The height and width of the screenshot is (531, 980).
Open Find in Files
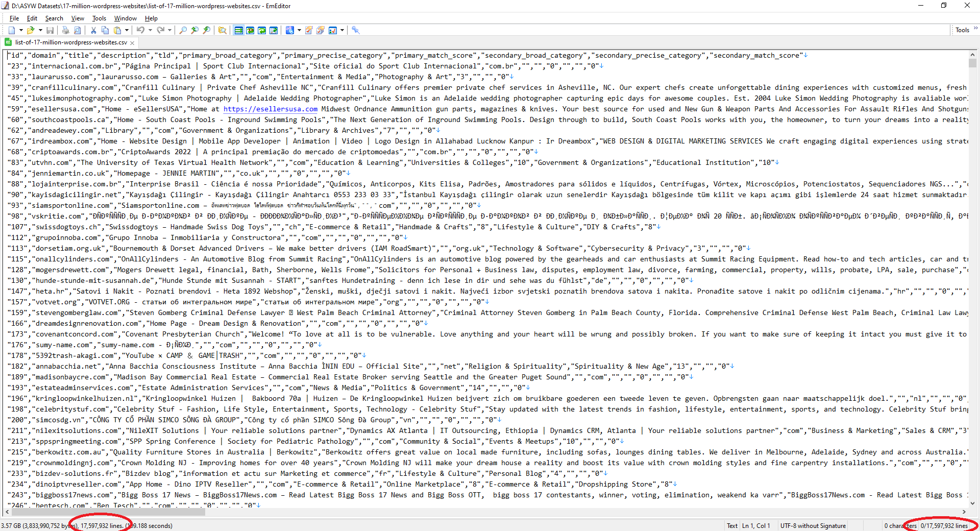(x=222, y=30)
